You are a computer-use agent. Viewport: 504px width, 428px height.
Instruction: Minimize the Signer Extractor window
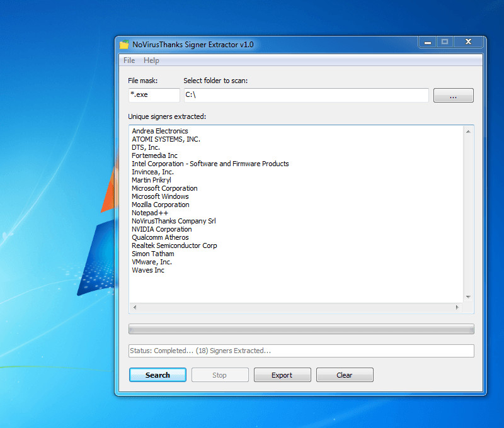click(x=428, y=42)
